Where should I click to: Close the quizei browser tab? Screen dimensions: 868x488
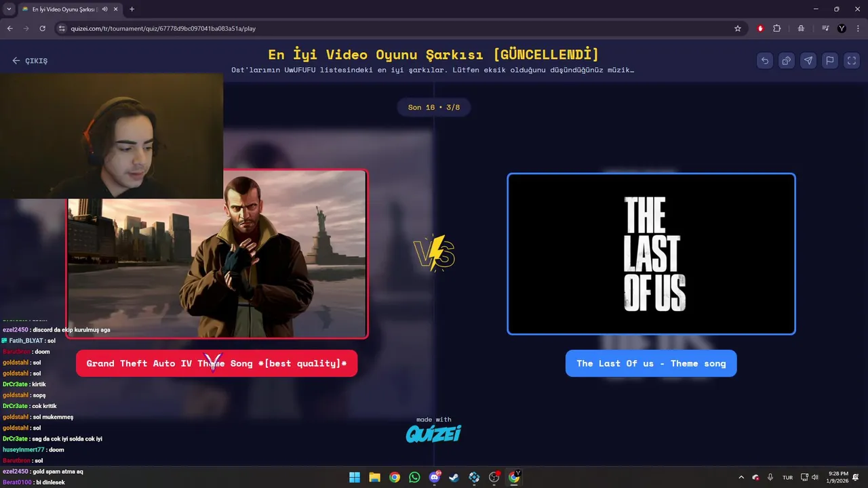click(x=116, y=9)
